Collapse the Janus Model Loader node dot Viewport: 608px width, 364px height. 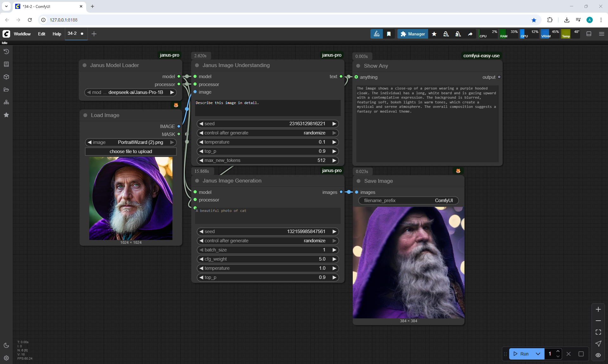85,65
